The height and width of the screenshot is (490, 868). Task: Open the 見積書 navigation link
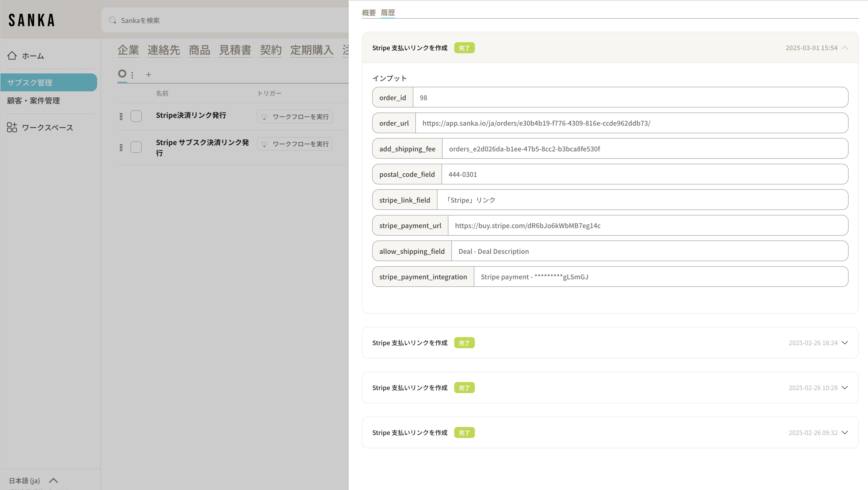point(235,50)
